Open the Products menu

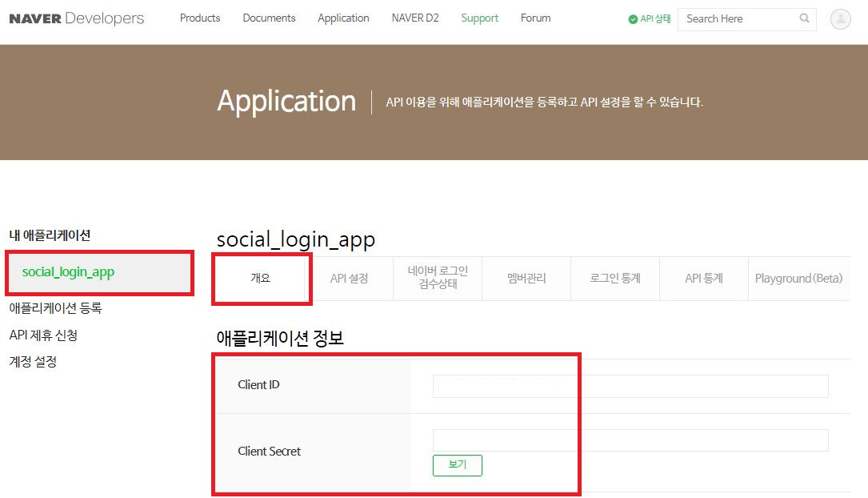coord(200,18)
